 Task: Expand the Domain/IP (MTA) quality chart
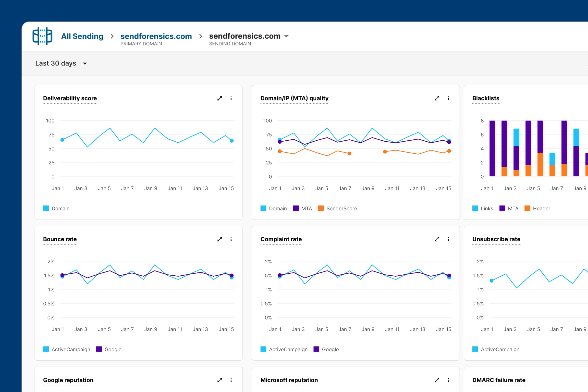[x=437, y=98]
